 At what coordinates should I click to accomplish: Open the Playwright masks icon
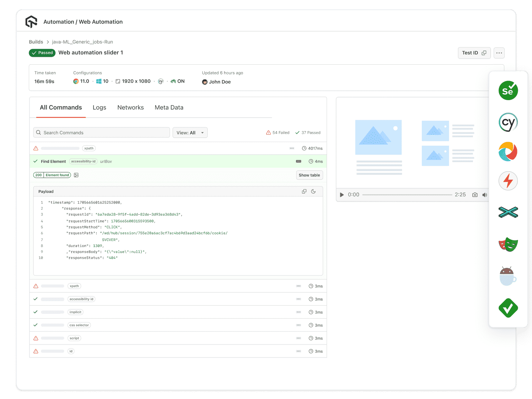click(508, 245)
